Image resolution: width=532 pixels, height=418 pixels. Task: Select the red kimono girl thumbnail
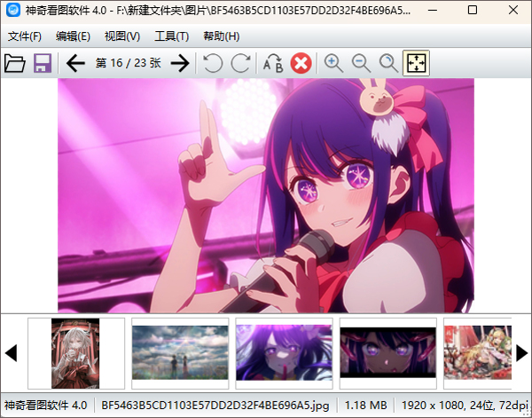pos(76,353)
